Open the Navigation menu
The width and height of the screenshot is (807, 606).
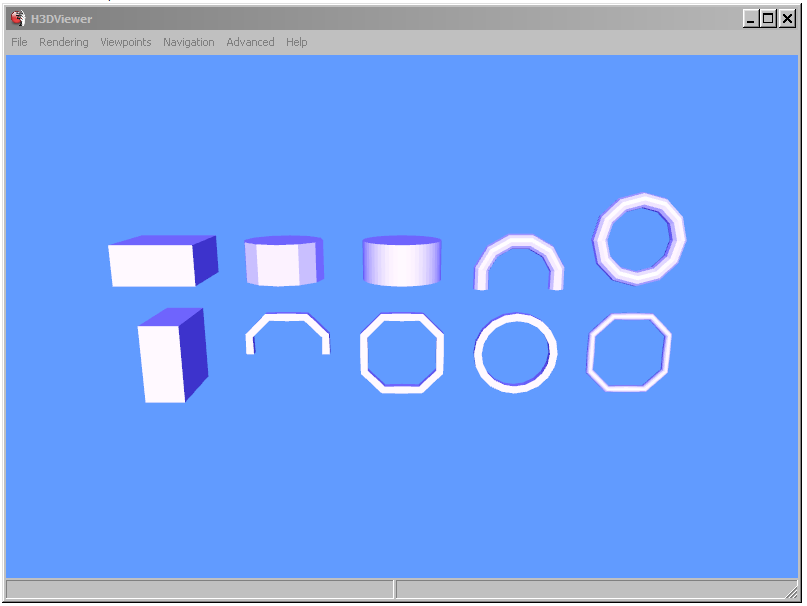(x=189, y=42)
